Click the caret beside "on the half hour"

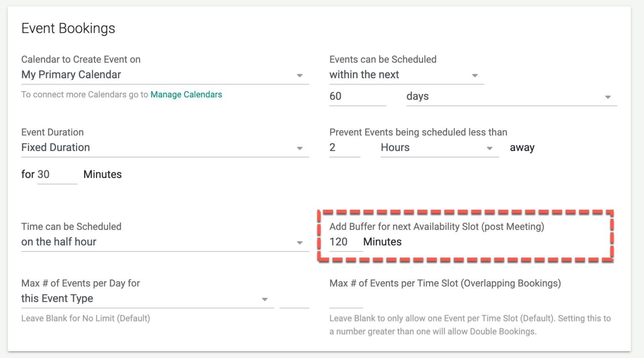300,243
